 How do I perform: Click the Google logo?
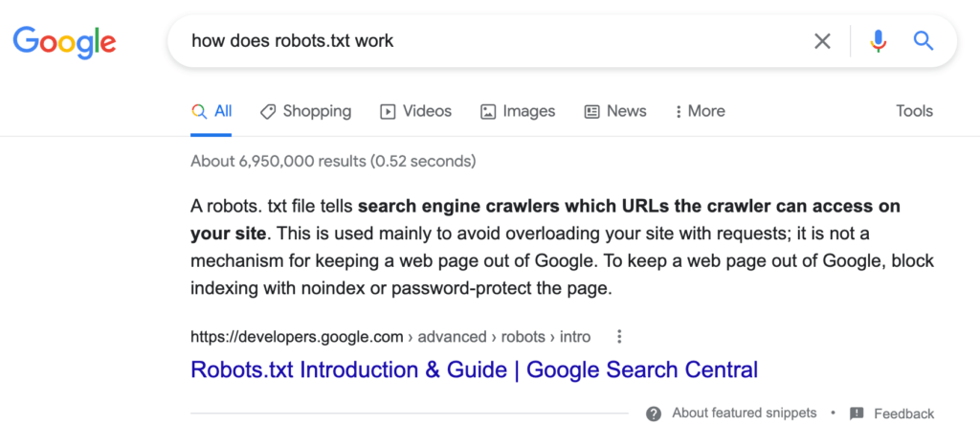[64, 40]
